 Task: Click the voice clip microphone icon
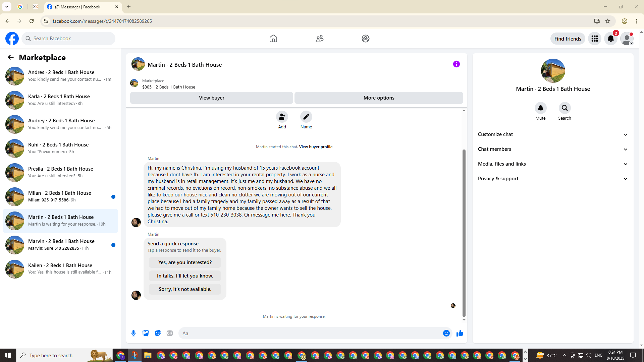coord(133,333)
